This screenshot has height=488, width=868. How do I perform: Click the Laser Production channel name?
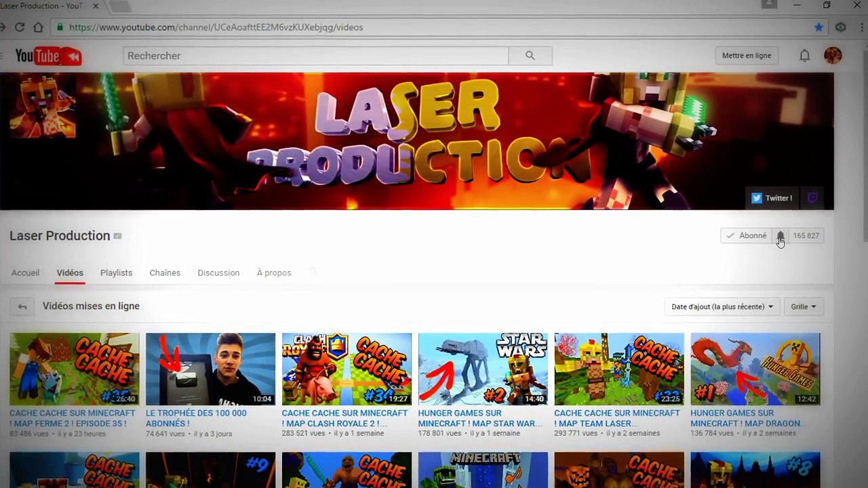click(60, 236)
